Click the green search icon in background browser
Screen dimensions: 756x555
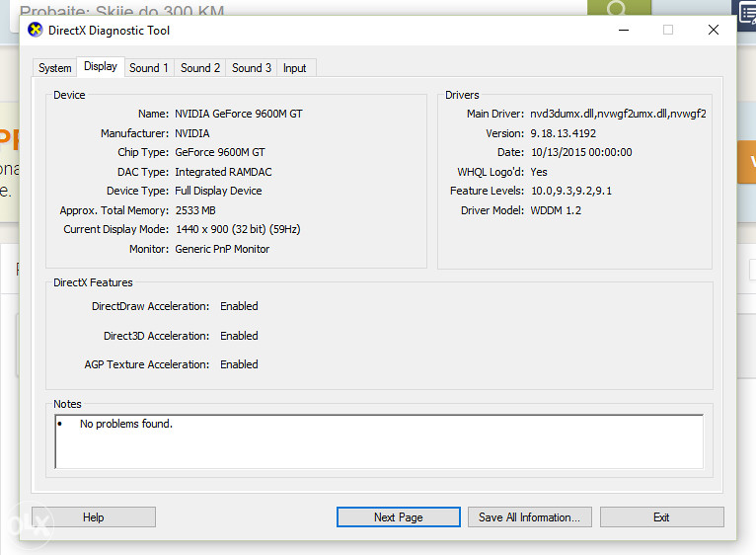point(619,8)
